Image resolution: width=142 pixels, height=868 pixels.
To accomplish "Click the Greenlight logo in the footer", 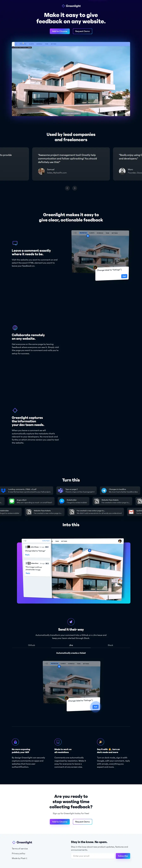I will pos(22,842).
